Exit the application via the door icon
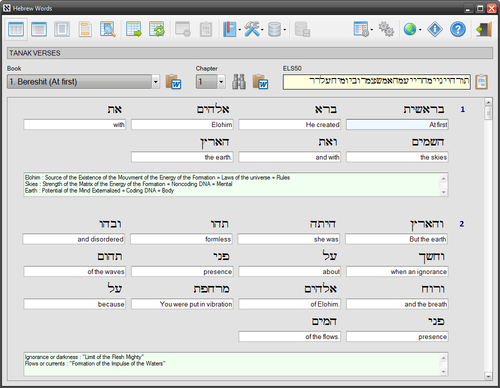500x388 pixels. tap(484, 30)
